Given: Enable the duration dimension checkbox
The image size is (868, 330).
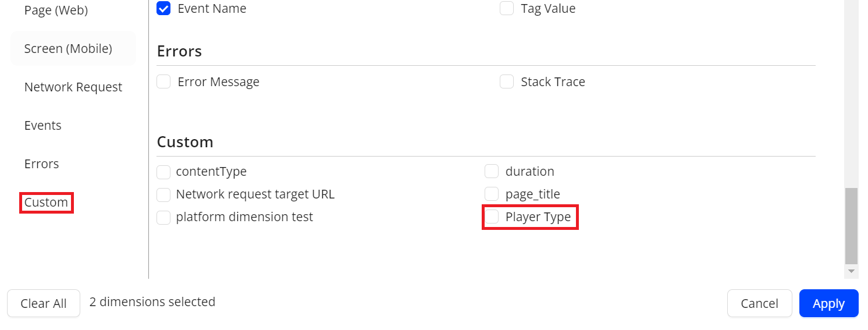Looking at the screenshot, I should pyautogui.click(x=492, y=172).
